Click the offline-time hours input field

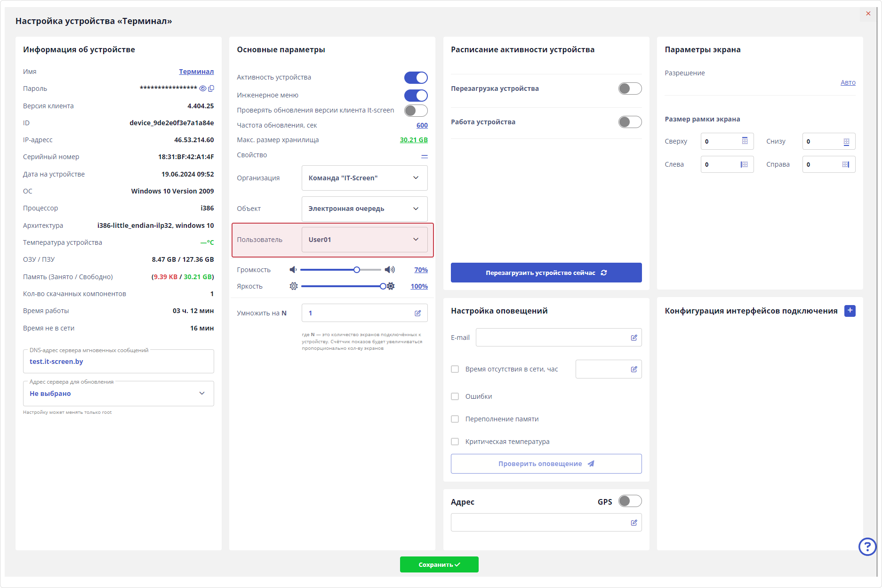pos(609,369)
